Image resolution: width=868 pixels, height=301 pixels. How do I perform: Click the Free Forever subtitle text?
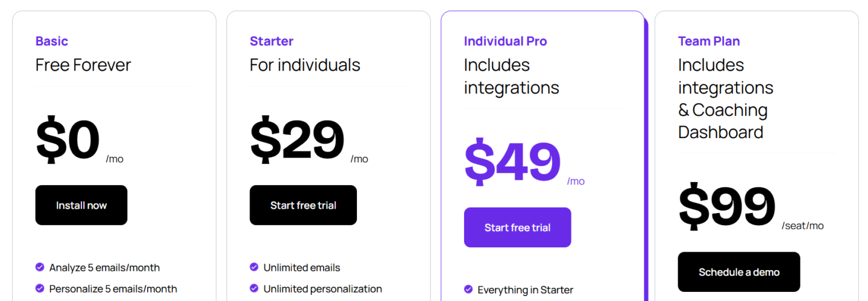83,65
